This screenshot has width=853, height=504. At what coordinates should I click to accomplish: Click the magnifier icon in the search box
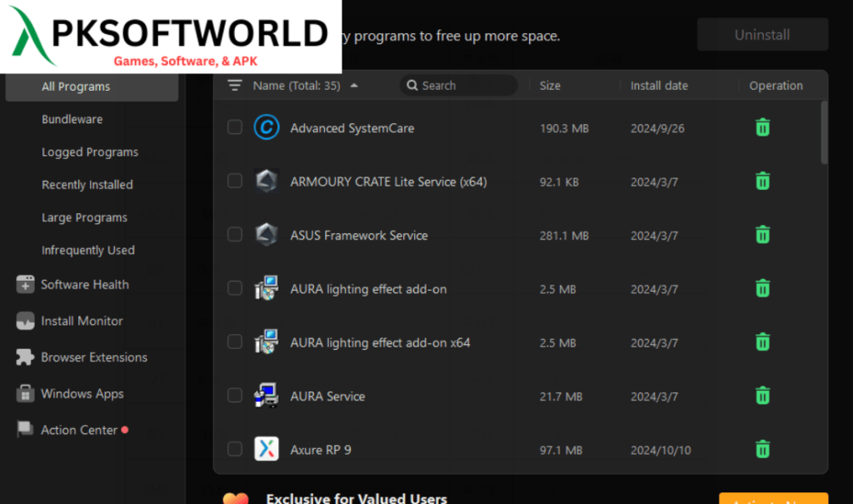(x=412, y=86)
